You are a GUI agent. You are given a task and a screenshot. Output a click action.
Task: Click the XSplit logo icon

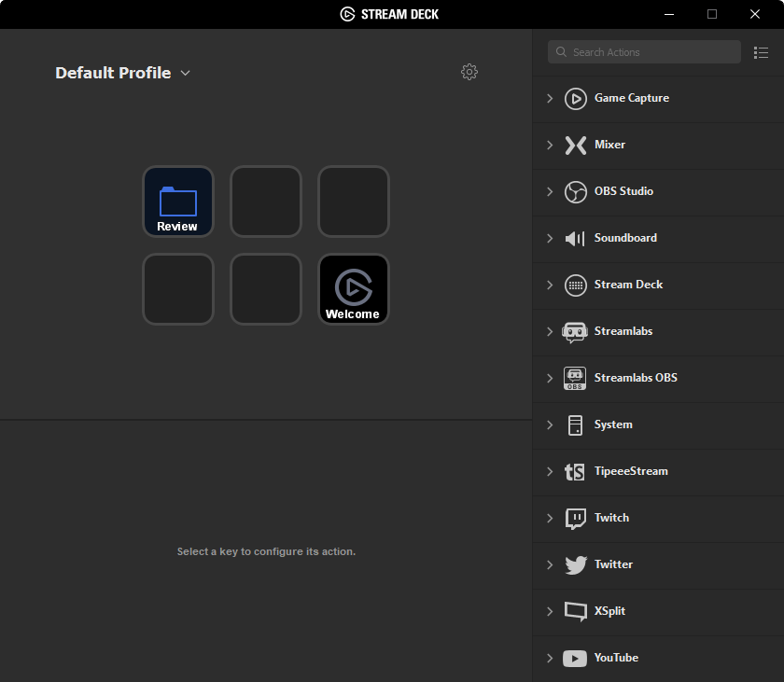tap(576, 611)
